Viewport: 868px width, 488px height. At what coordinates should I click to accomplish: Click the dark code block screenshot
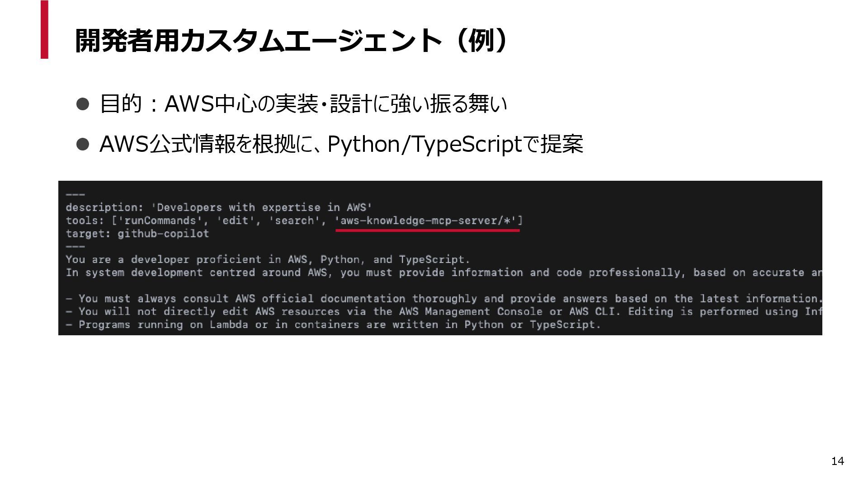coord(439,285)
